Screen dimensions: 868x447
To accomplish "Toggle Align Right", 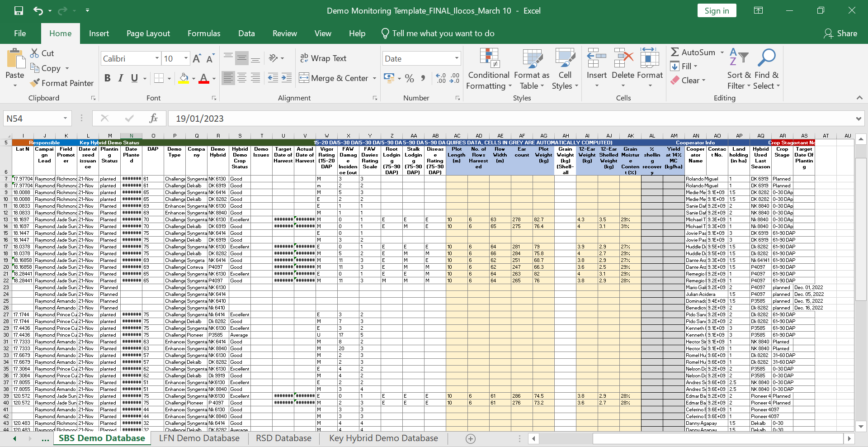I will pos(255,78).
